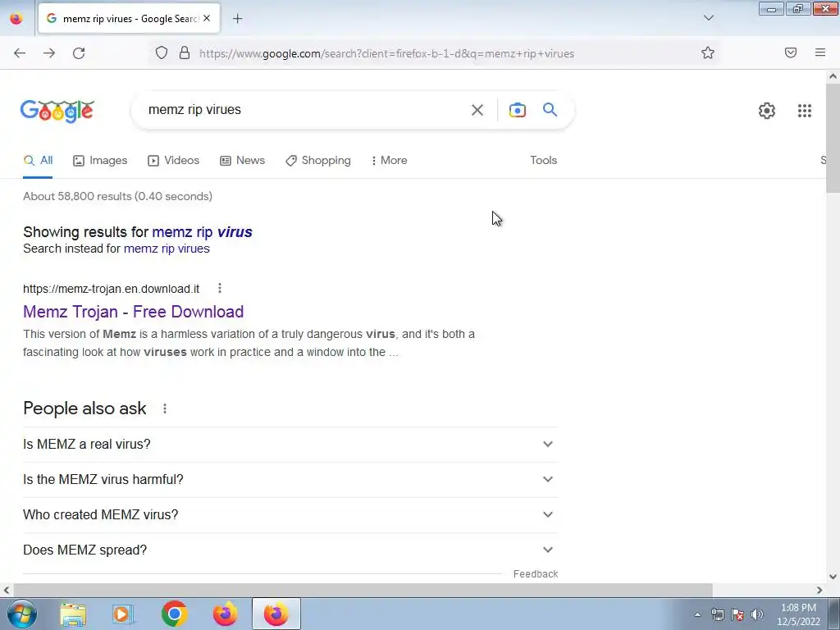Open the Windows Start menu
The image size is (840, 630).
[22, 614]
